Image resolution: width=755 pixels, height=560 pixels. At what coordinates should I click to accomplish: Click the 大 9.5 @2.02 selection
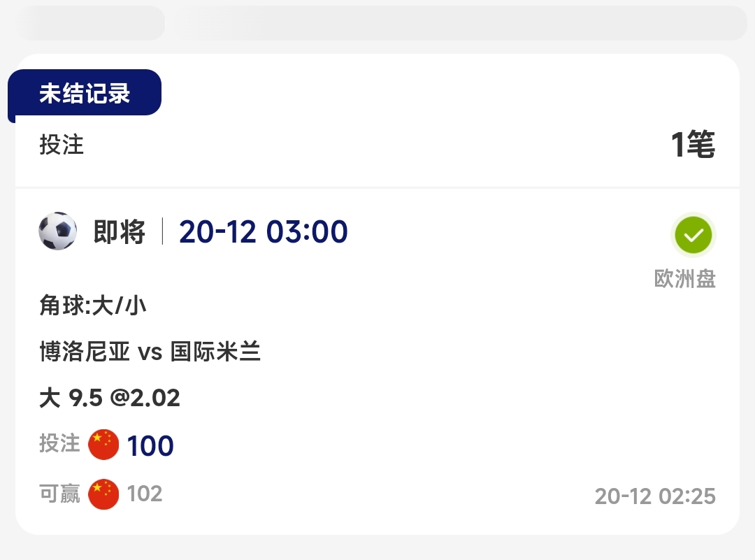point(110,398)
